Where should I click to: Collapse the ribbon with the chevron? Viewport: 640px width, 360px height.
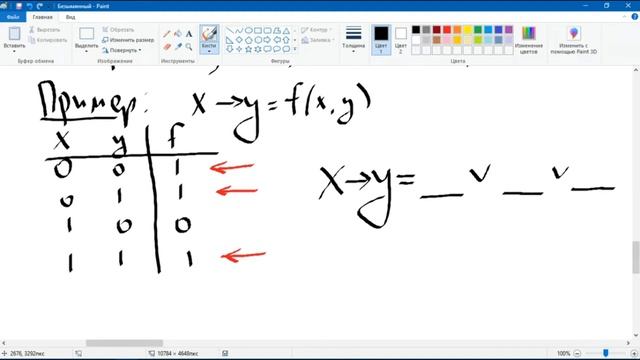(624, 17)
